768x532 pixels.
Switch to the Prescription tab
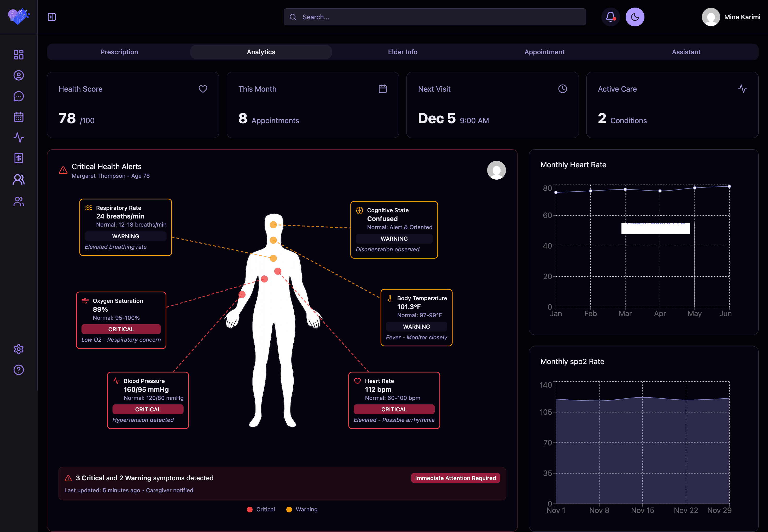click(119, 52)
